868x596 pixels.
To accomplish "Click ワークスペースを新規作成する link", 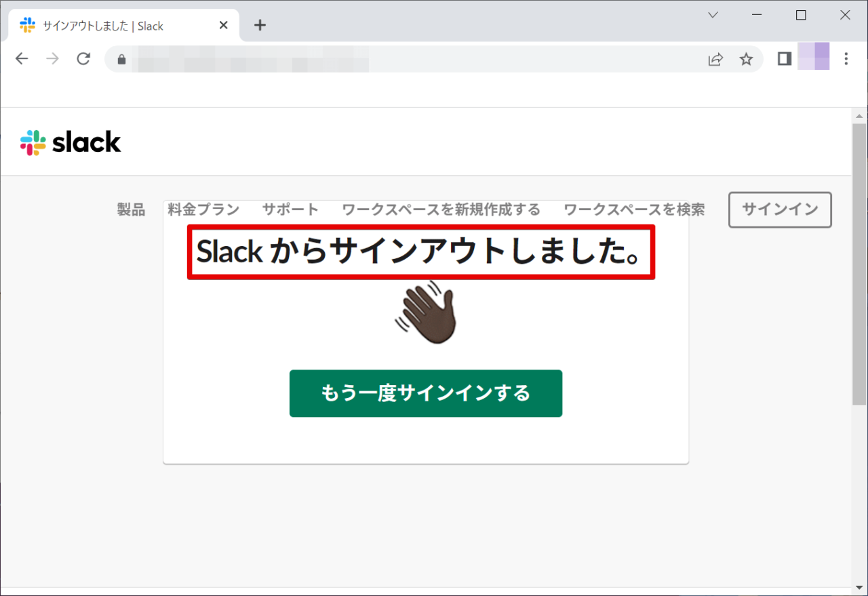I will click(441, 210).
